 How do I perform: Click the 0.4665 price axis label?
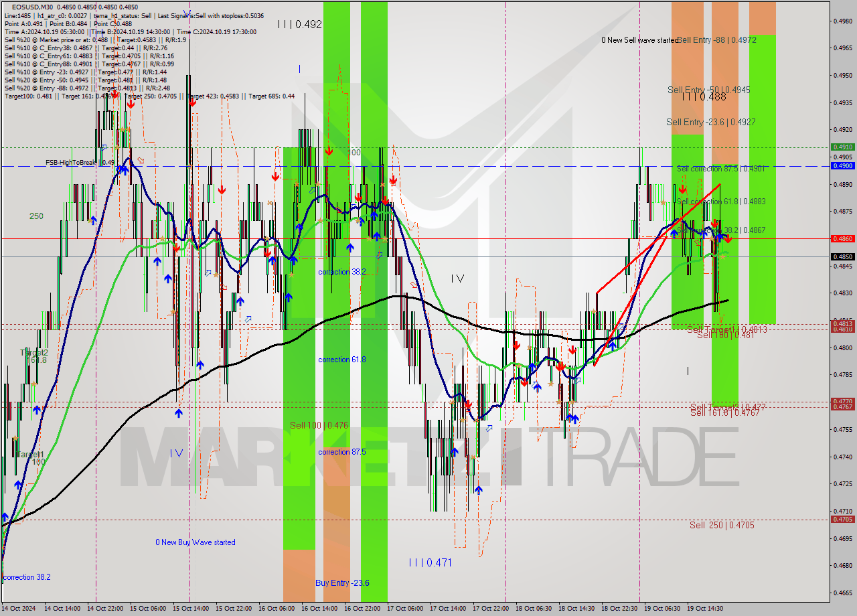click(843, 593)
